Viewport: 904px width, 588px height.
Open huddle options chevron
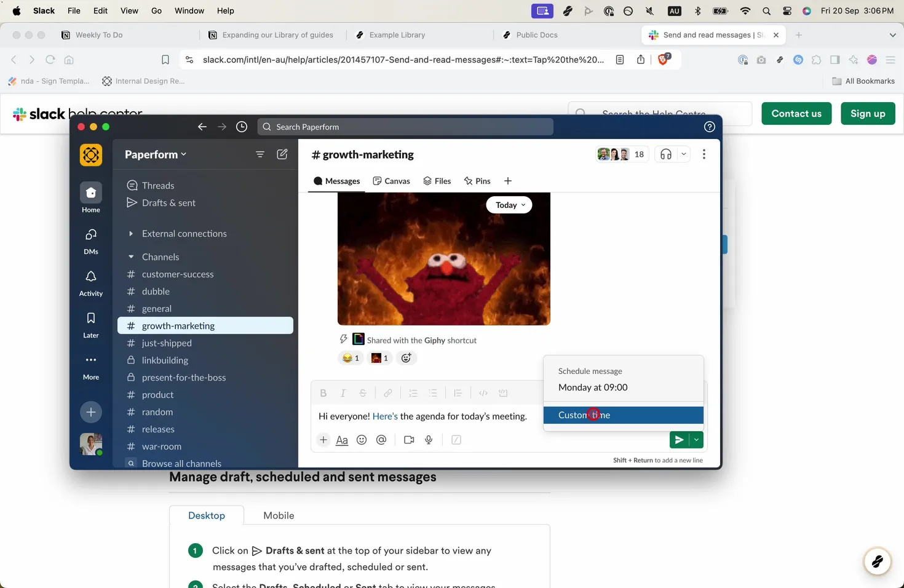[683, 154]
